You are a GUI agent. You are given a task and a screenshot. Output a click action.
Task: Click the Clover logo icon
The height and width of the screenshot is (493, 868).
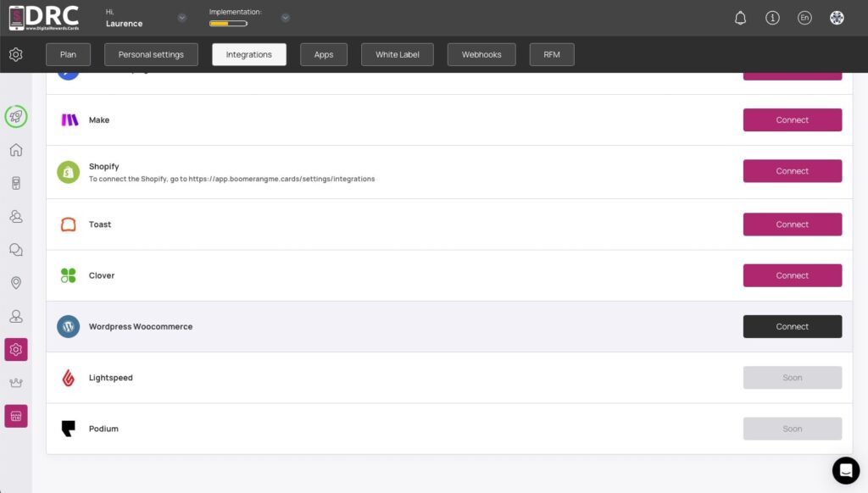68,275
